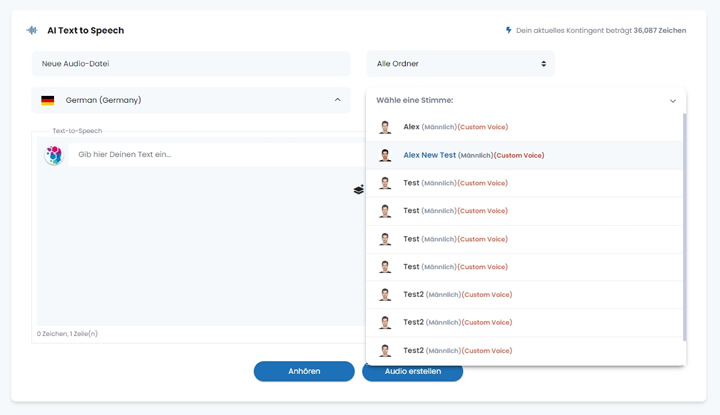Click the avatar beside Alex New Test

(x=385, y=155)
